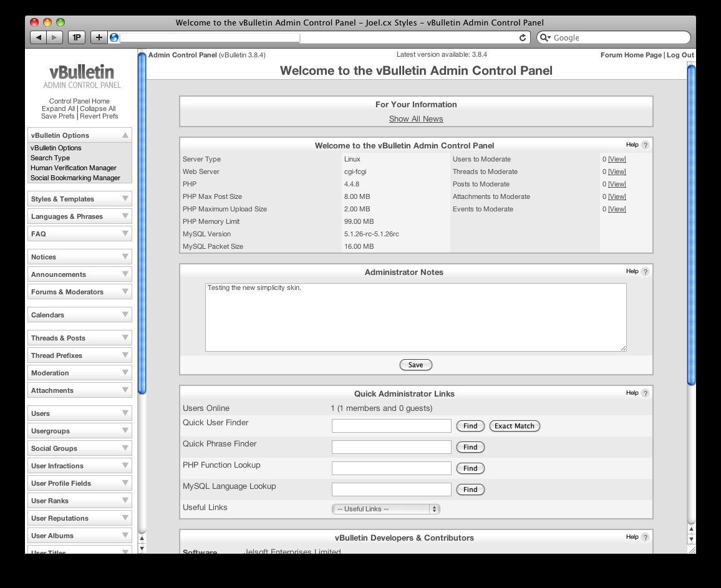Open Help icon for Administrator Notes
Viewport: 721px width, 588px height.
tap(645, 272)
